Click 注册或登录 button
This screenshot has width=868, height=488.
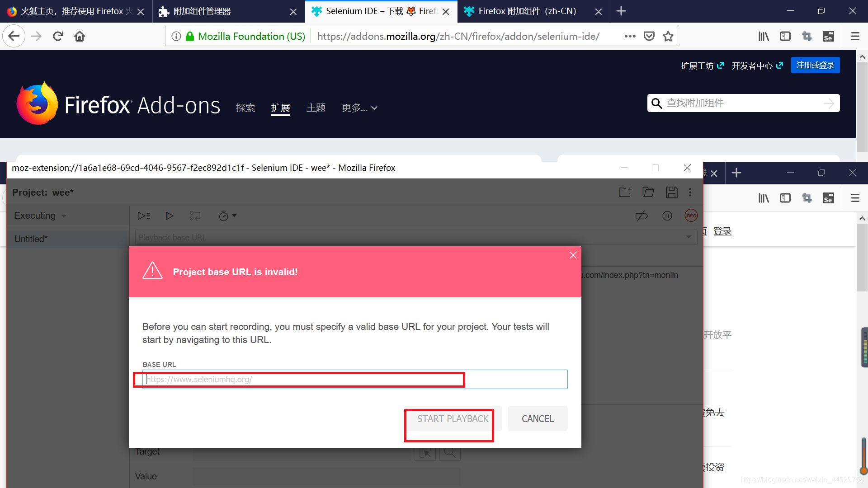click(816, 65)
